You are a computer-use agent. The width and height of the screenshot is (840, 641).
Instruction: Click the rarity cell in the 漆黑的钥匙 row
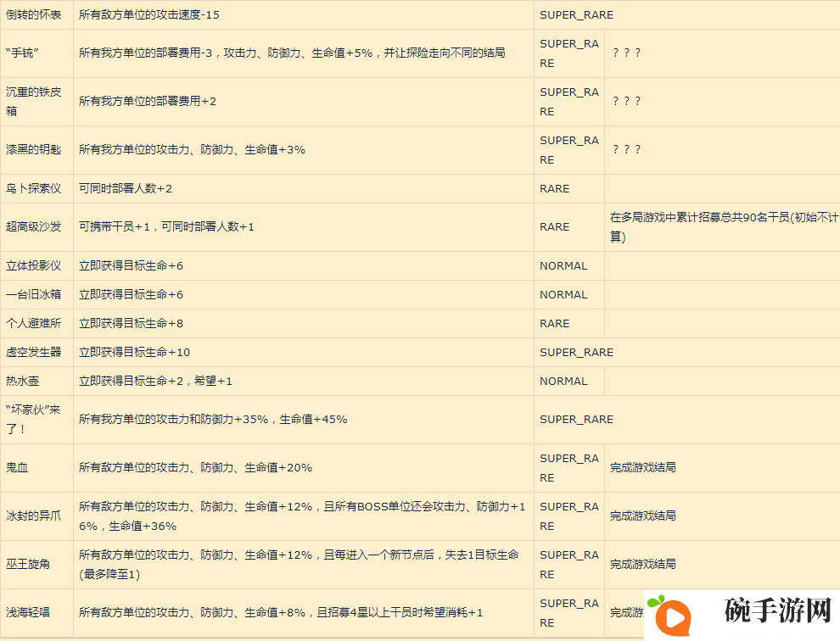click(x=569, y=150)
